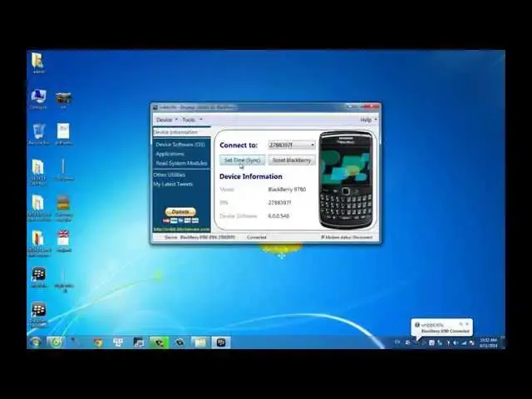Select the top-left folder desktop icon
532x399 pixels.
click(38, 63)
